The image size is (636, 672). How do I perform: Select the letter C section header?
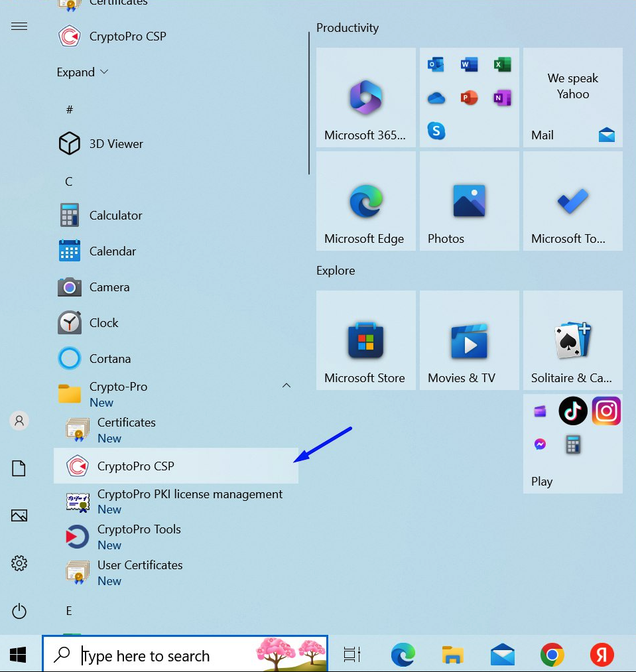(x=68, y=182)
